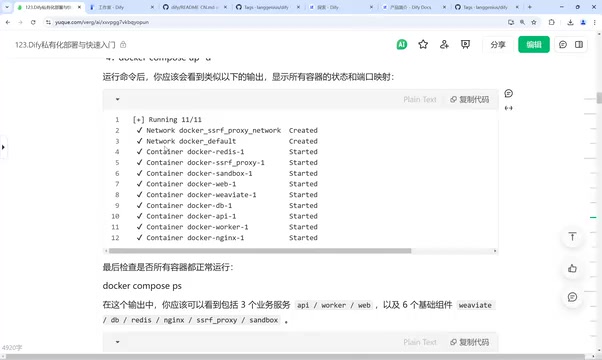Screen dimensions: 602x360
Task: Open a new browser tab
Action: coord(530,7)
